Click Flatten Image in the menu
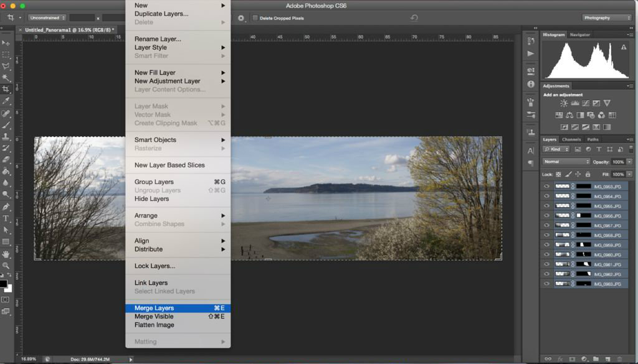The width and height of the screenshot is (638, 364). 154,325
